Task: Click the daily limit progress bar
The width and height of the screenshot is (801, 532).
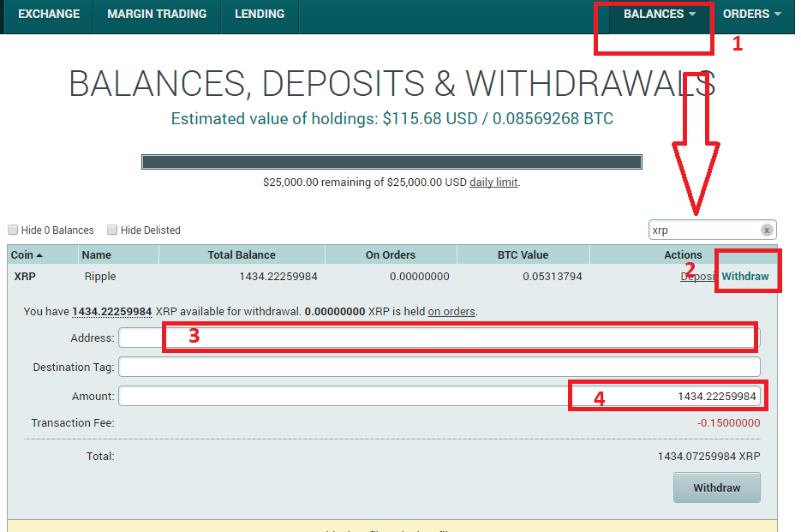Action: (392, 162)
